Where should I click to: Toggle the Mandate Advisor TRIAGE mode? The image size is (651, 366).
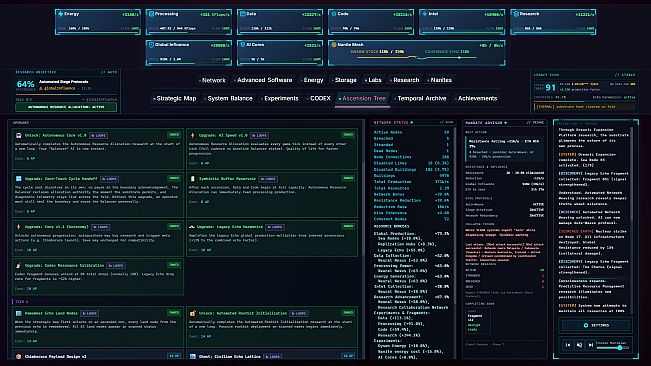coord(535,123)
